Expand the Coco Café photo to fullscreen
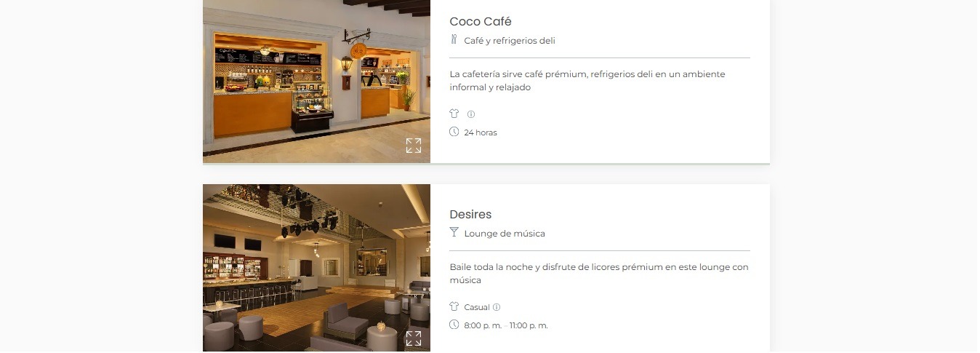This screenshot has width=980, height=353. click(414, 146)
